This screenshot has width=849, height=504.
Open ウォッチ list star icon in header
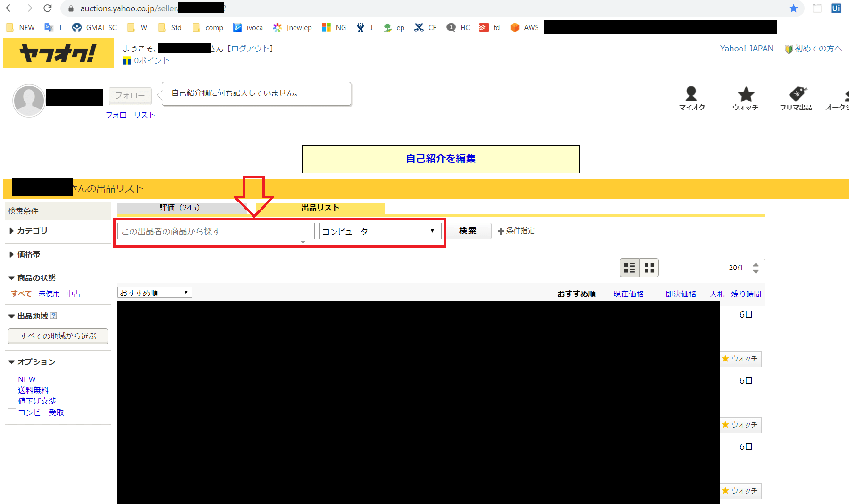[745, 98]
